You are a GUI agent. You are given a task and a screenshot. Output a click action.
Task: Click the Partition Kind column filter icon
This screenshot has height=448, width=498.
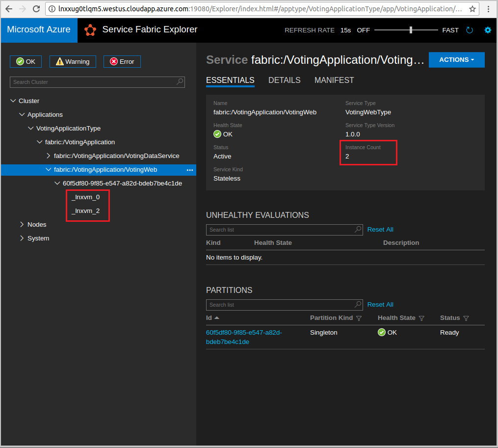tap(359, 318)
